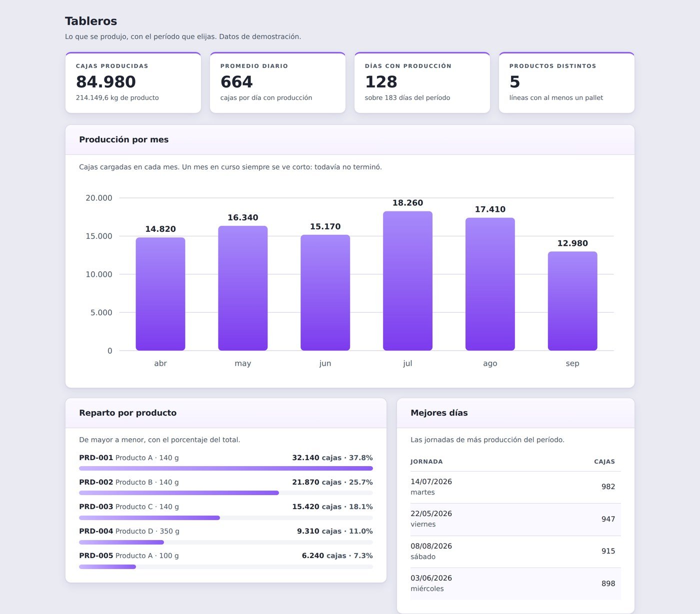Click the PRD-004 Producto D progress bar
This screenshot has width=700, height=614.
tap(226, 542)
